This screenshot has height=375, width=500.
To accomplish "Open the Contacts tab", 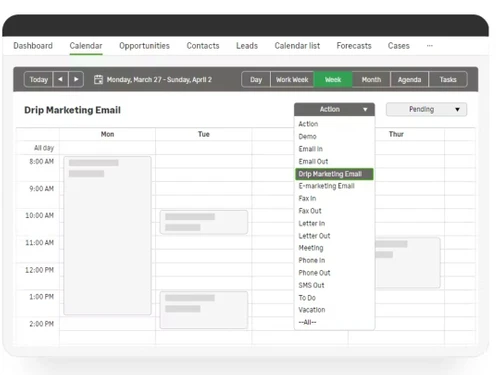I will 203,46.
